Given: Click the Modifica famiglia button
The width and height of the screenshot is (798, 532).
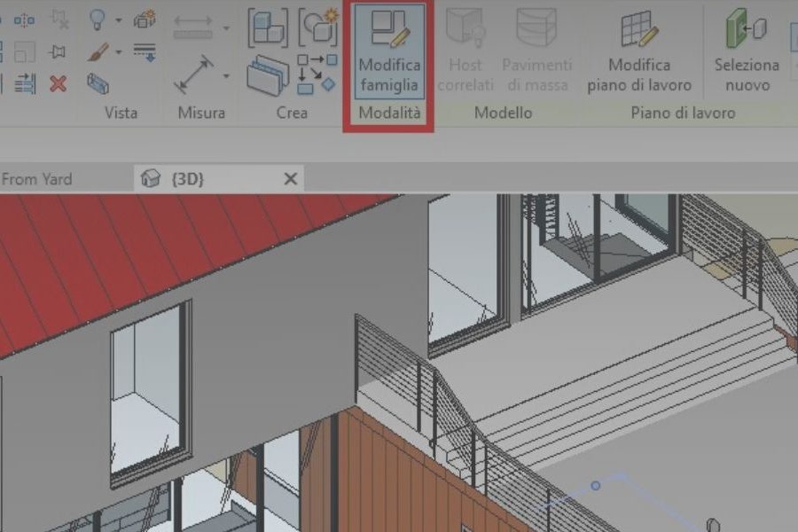Looking at the screenshot, I should pos(389,53).
